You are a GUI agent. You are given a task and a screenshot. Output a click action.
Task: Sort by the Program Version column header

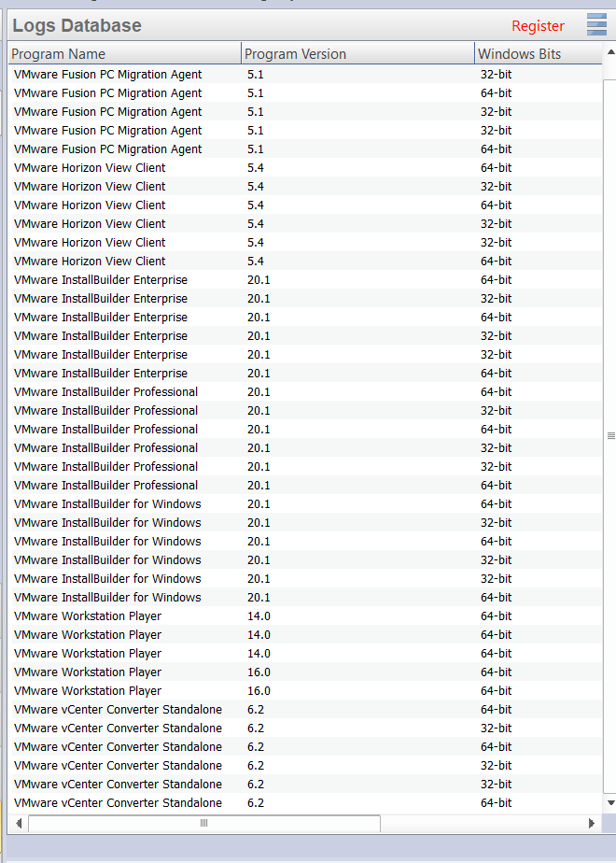[358, 54]
